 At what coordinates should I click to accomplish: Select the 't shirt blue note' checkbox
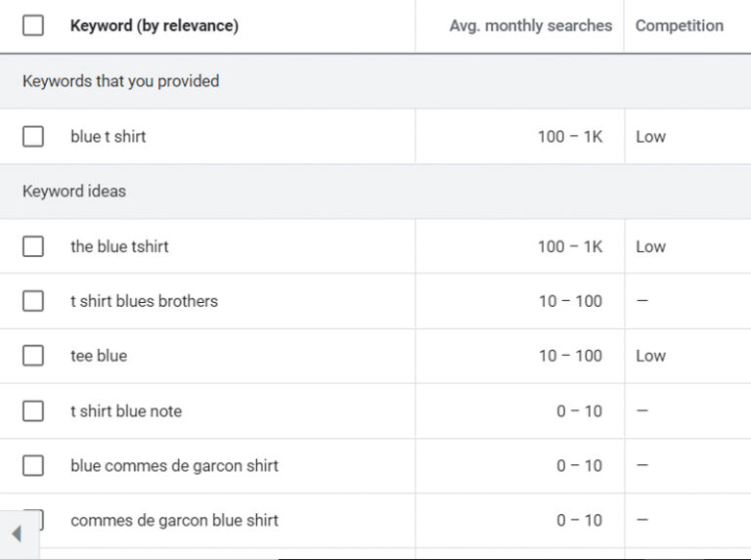click(x=33, y=411)
